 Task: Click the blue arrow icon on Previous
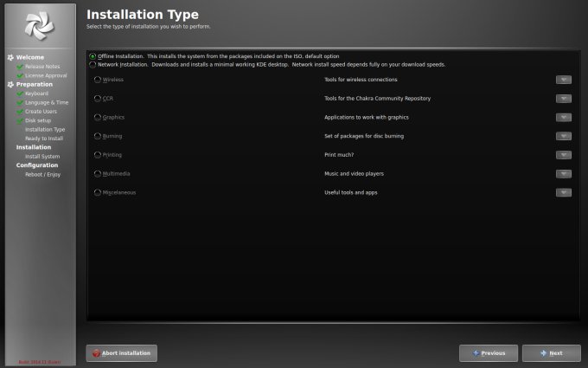[x=476, y=353]
